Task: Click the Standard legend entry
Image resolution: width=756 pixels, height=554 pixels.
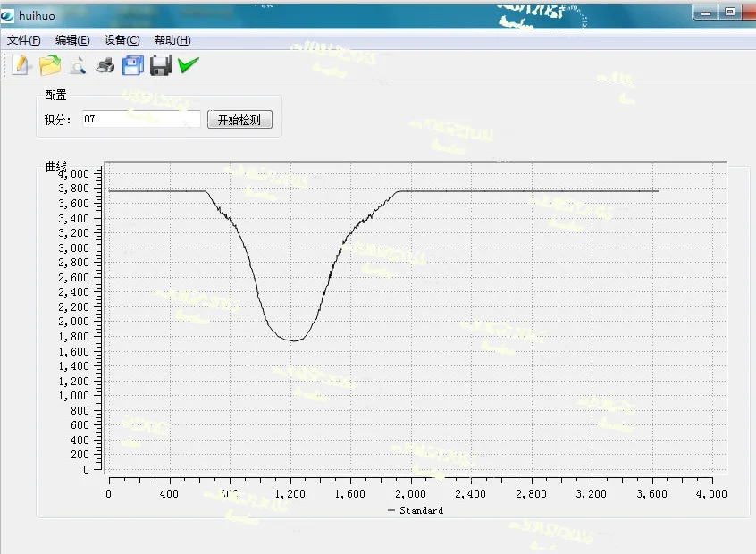Action: 416,510
